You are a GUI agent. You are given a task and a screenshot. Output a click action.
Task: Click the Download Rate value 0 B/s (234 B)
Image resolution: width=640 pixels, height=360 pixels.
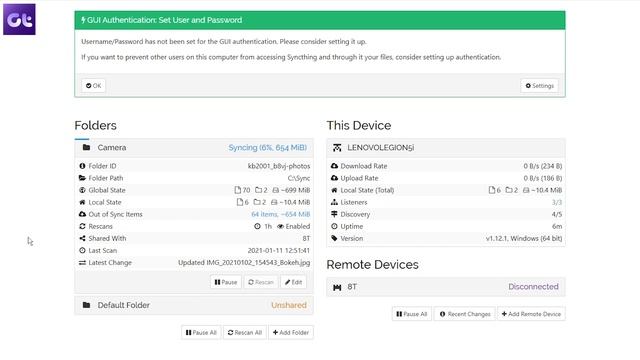click(543, 166)
